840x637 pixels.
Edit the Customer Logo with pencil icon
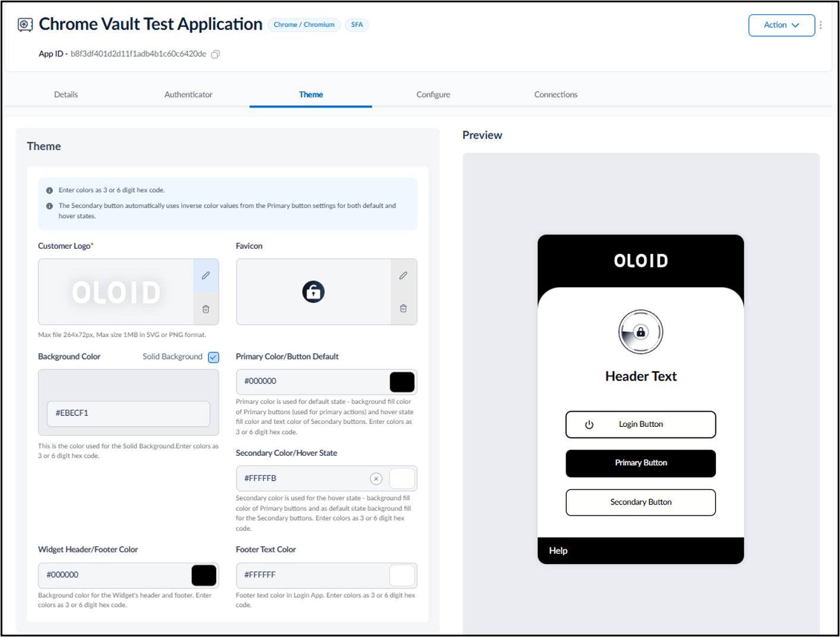[x=206, y=275]
